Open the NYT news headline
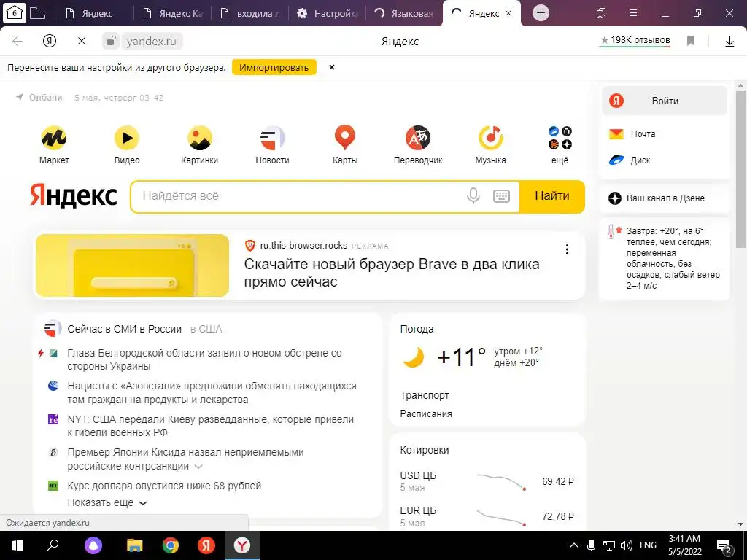Image resolution: width=747 pixels, height=560 pixels. [211, 426]
